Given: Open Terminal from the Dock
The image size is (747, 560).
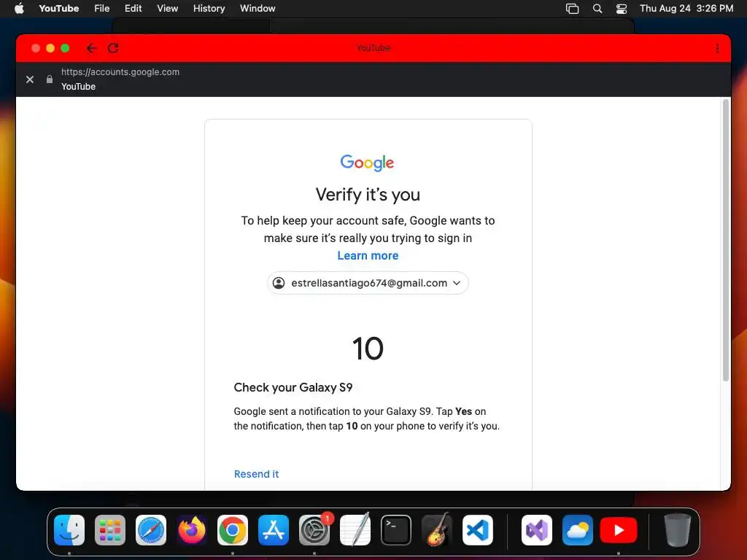Looking at the screenshot, I should pyautogui.click(x=396, y=530).
